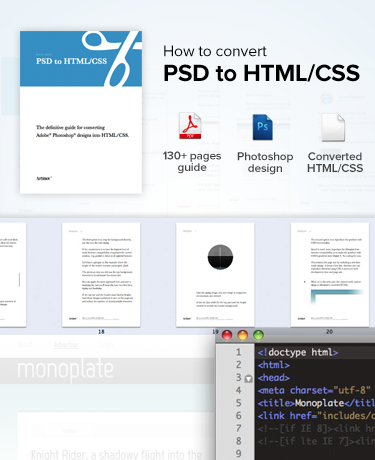
Task: Click the red close dot on the code editor
Action: click(227, 335)
